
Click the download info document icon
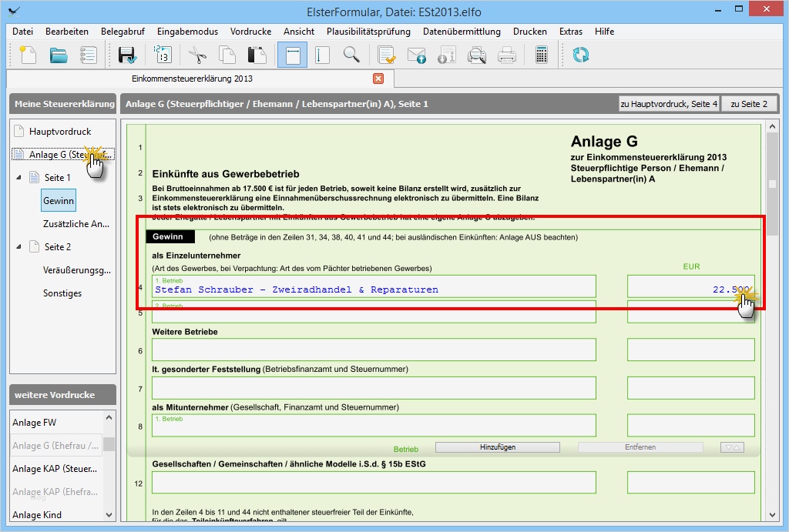(447, 55)
